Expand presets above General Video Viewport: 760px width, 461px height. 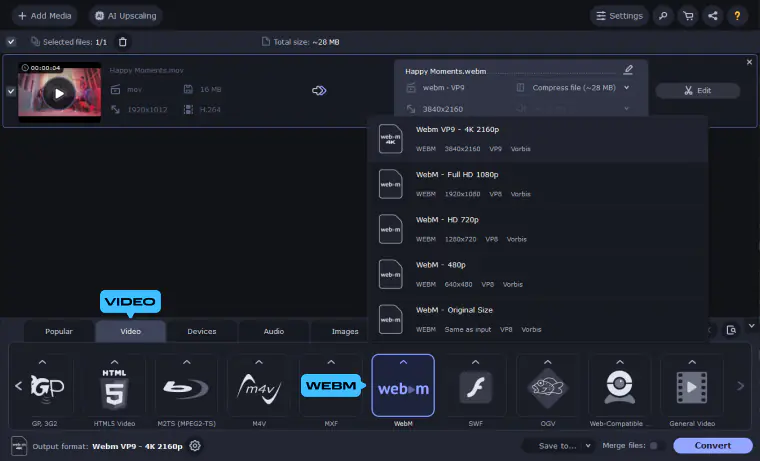click(x=692, y=362)
